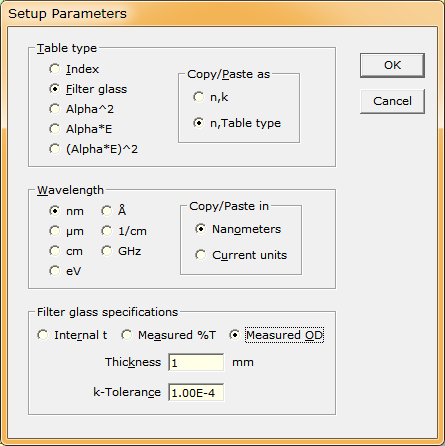Image resolution: width=445 pixels, height=446 pixels.
Task: Select Ångström wavelength unit
Action: pyautogui.click(x=114, y=211)
